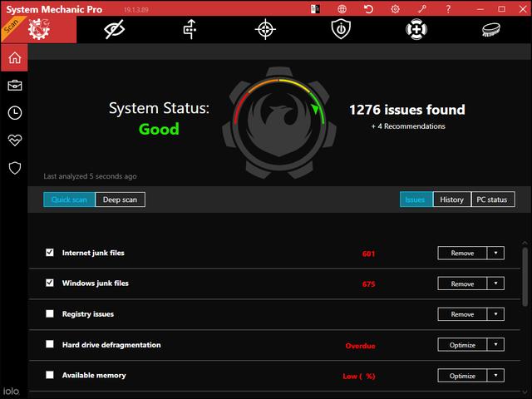The width and height of the screenshot is (532, 399).
Task: Check the Registry issues checkbox
Action: (x=50, y=313)
